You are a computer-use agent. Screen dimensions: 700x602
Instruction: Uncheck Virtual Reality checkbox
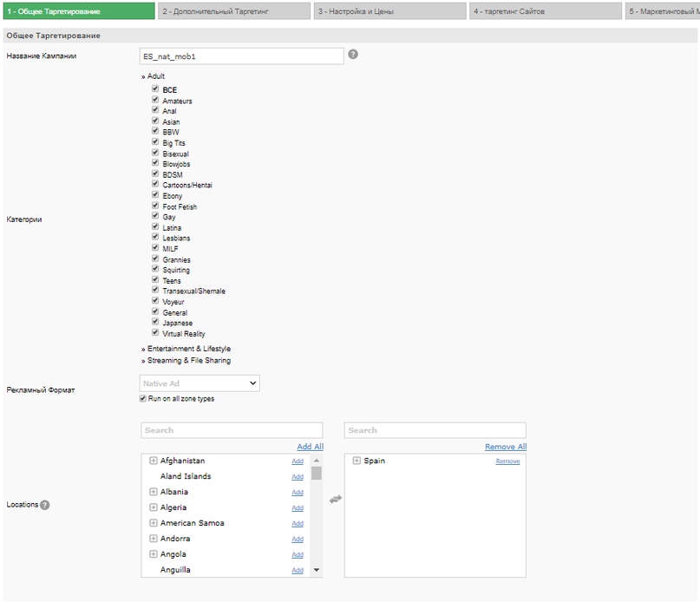click(155, 332)
